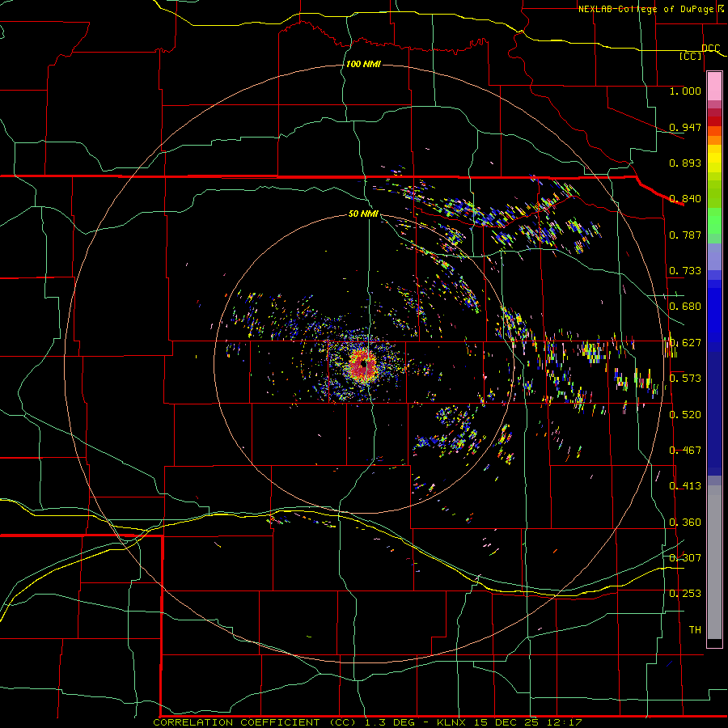
Task: Click the 0.947 color scale label
Action: click(685, 127)
